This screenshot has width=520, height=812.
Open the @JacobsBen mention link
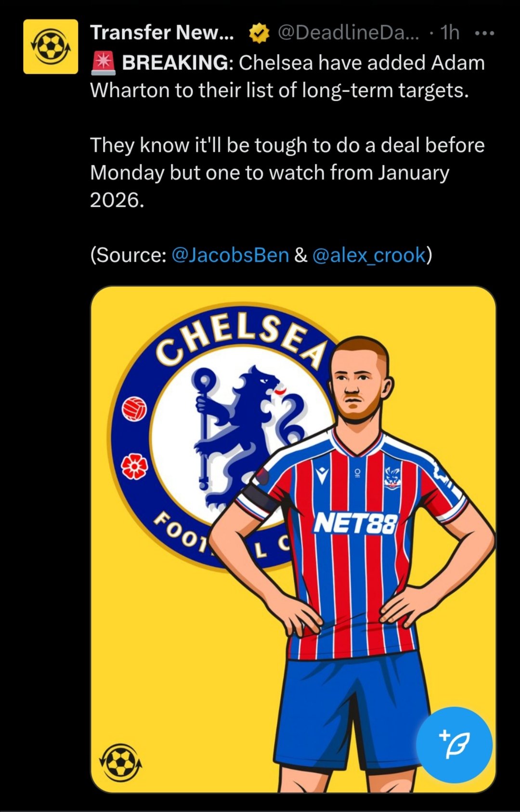(x=230, y=255)
